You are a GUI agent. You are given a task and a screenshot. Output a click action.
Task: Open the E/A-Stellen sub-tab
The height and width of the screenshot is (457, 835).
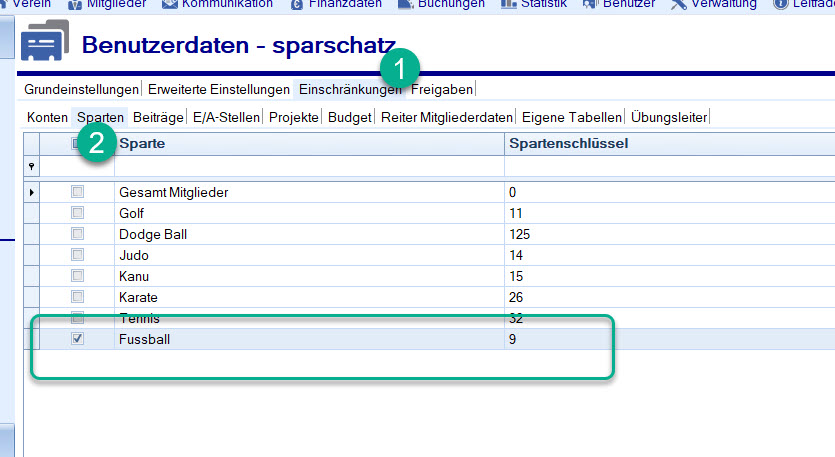click(226, 117)
